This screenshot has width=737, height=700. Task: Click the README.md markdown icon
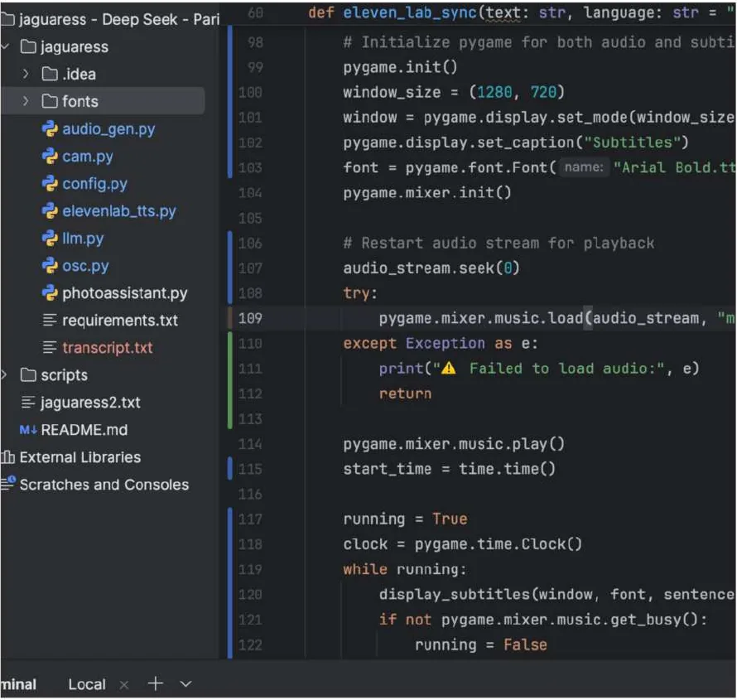28,430
